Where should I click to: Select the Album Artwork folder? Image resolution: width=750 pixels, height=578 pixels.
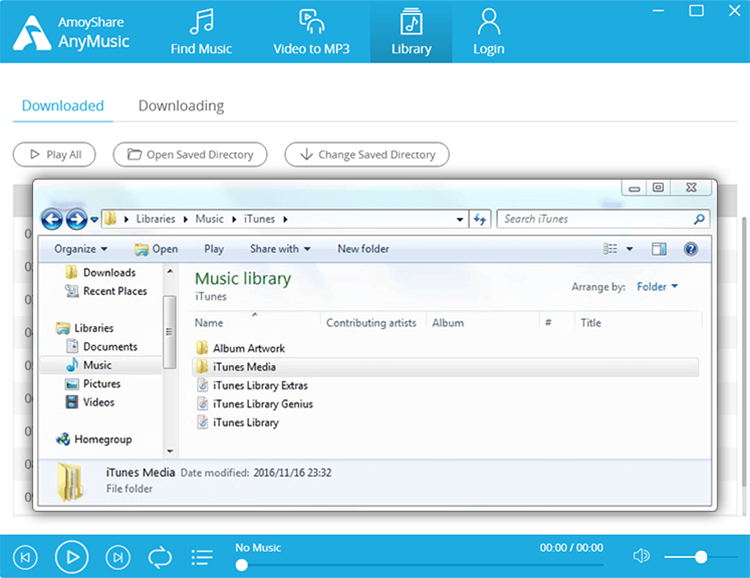click(241, 348)
